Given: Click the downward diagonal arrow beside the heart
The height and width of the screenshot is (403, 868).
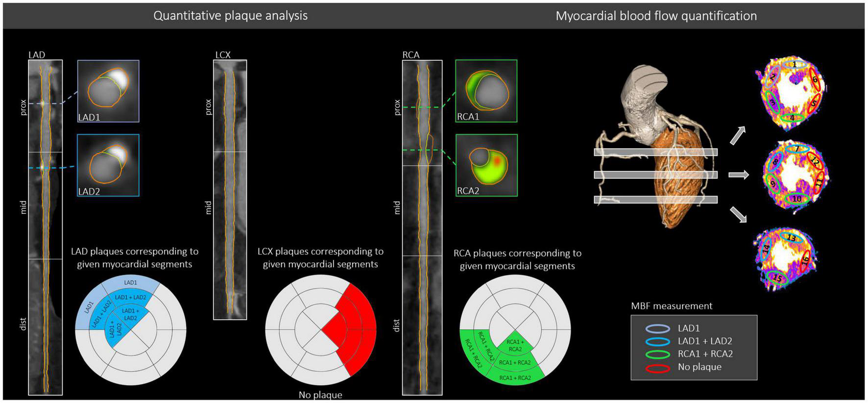Looking at the screenshot, I should coord(738,215).
